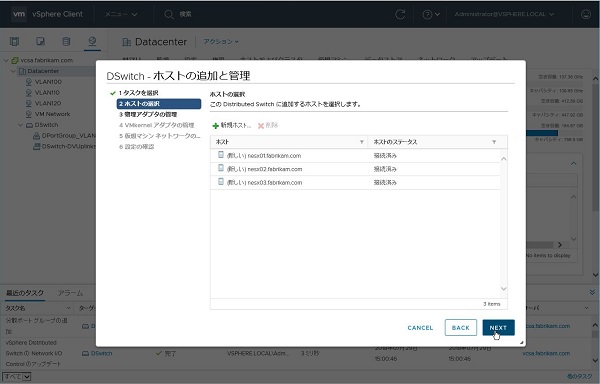The image size is (600, 384).
Task: Switch to the 最近のタスク tab
Action: click(24, 293)
